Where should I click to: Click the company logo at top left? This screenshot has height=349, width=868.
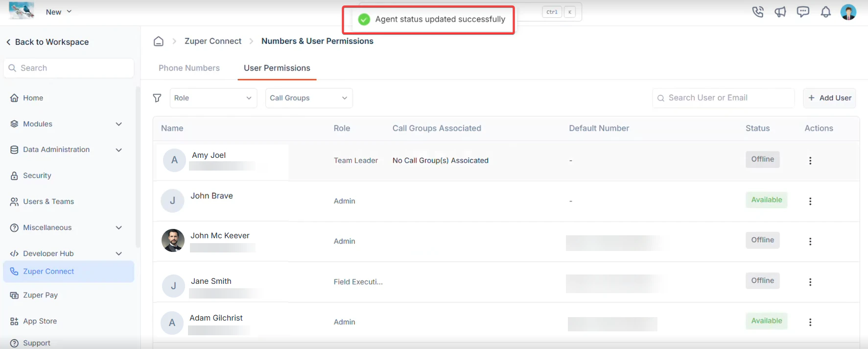tap(22, 10)
